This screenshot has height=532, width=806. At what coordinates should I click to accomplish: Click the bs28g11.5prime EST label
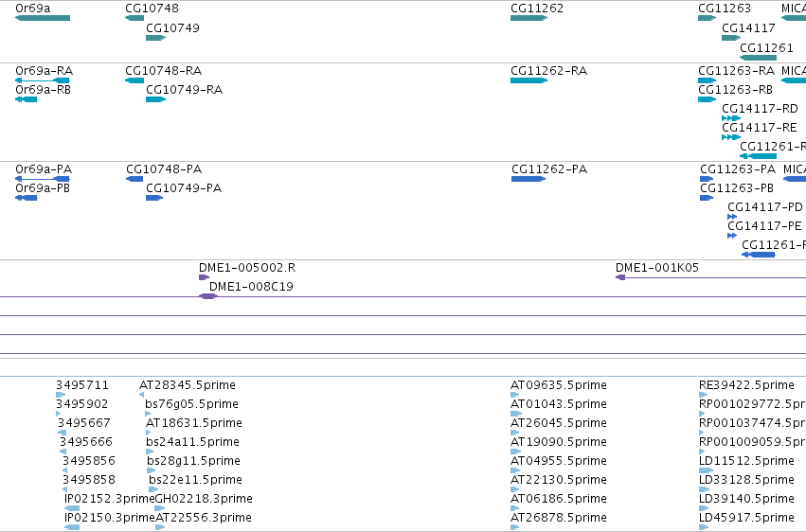[x=194, y=461]
